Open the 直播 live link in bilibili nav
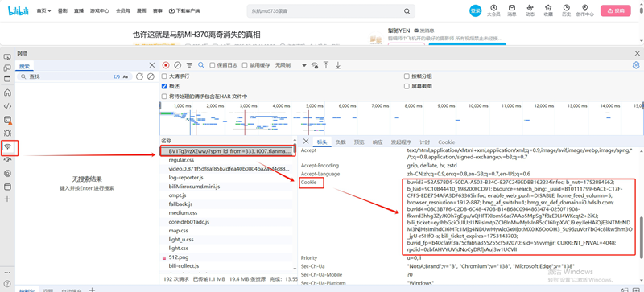 79,11
